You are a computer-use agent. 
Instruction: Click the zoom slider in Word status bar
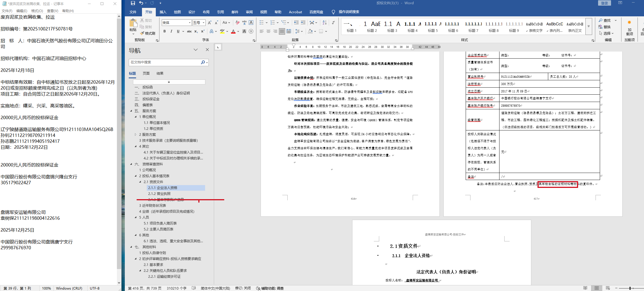630,288
